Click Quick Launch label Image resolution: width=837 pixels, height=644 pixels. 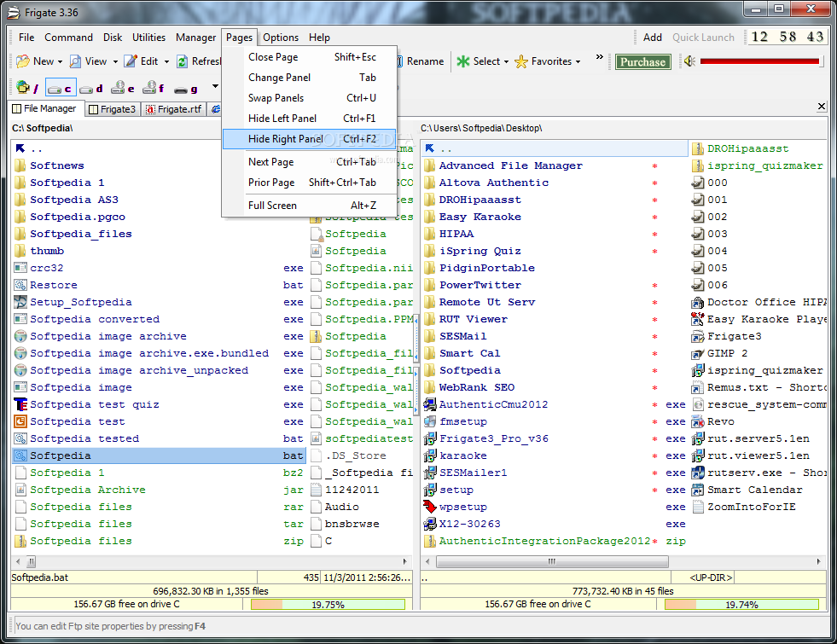pos(703,38)
